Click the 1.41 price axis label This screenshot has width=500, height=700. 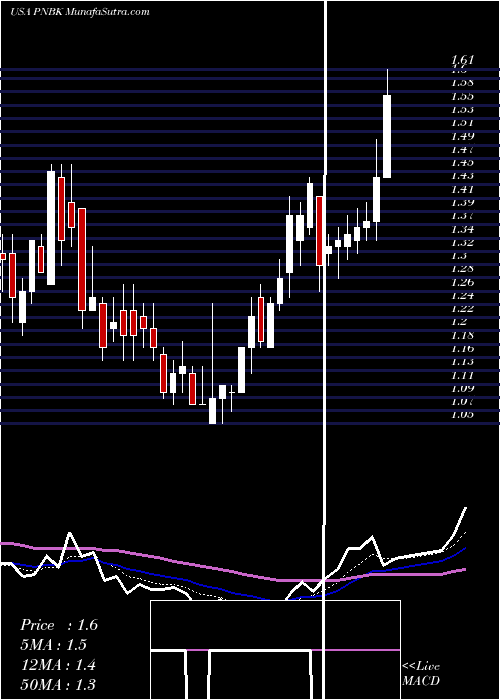pyautogui.click(x=462, y=189)
